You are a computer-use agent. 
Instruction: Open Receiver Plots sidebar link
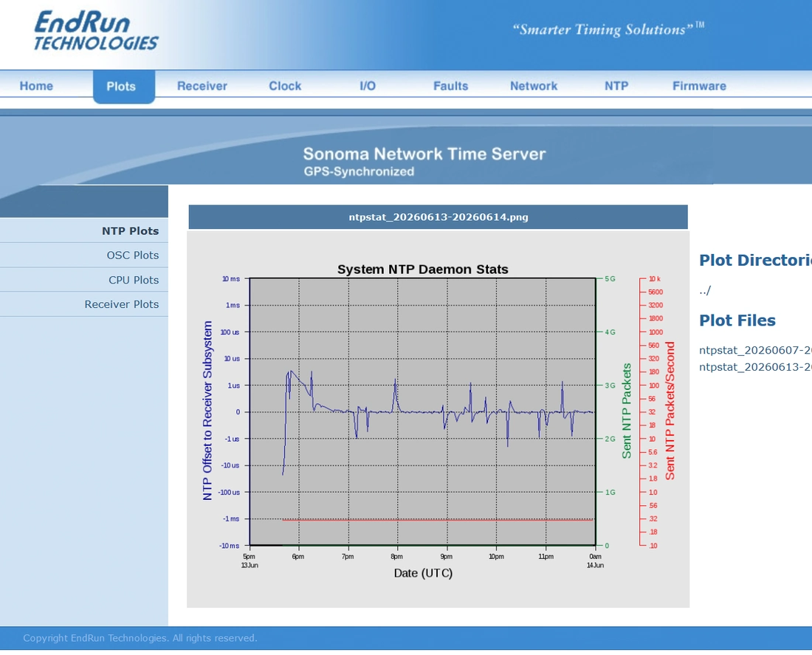click(122, 304)
